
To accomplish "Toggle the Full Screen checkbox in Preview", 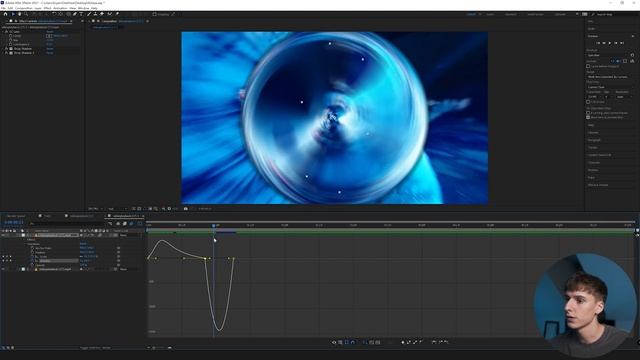I will [x=588, y=102].
